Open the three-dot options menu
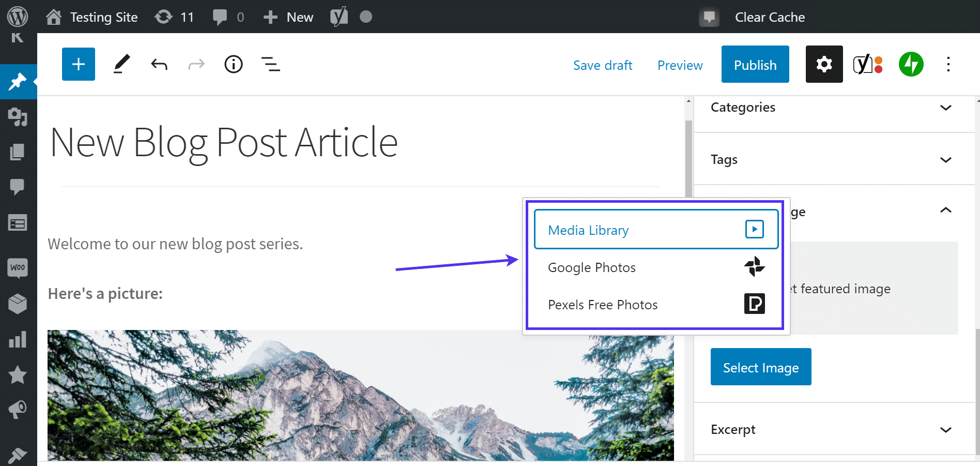Viewport: 980px width, 466px height. point(948,64)
